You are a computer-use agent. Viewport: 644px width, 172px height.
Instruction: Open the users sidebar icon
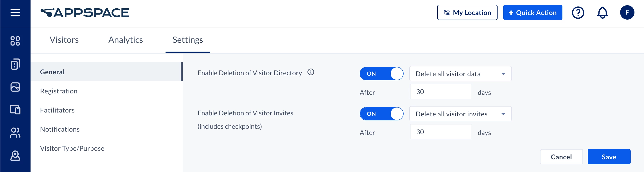coord(15,133)
